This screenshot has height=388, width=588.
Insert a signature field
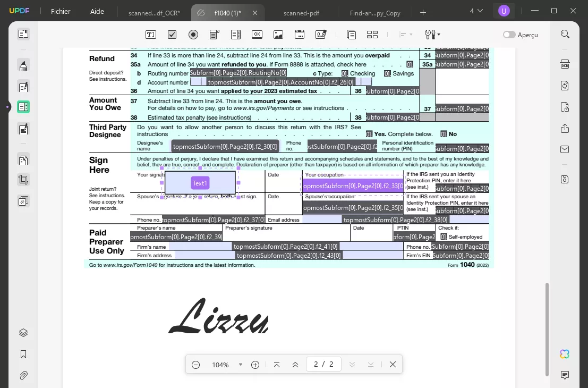tap(320, 35)
